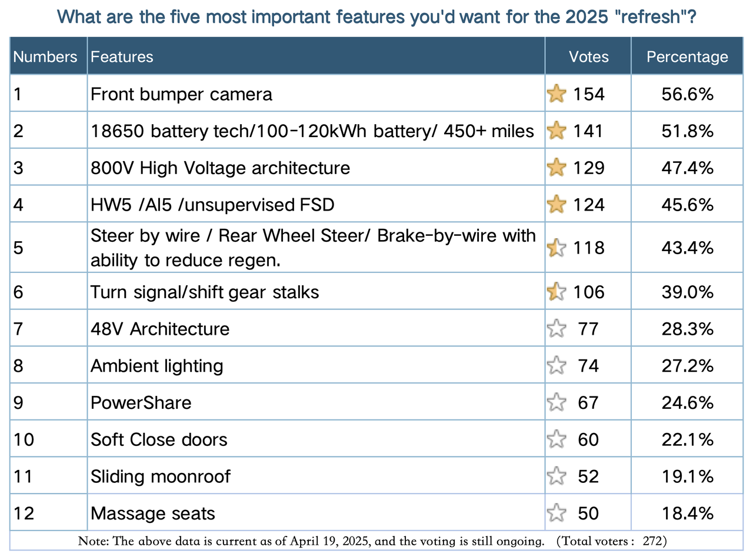Click the note about total voters
Viewport: 753px width, 560px height.
(x=372, y=541)
